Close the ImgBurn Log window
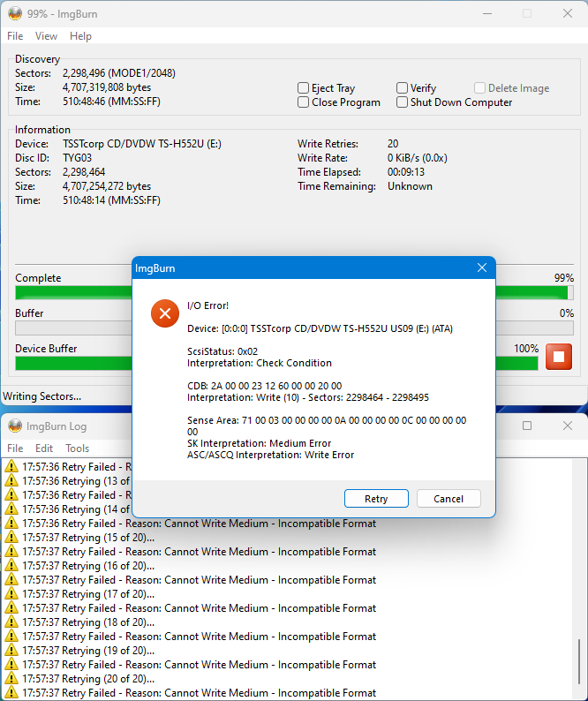 [568, 426]
